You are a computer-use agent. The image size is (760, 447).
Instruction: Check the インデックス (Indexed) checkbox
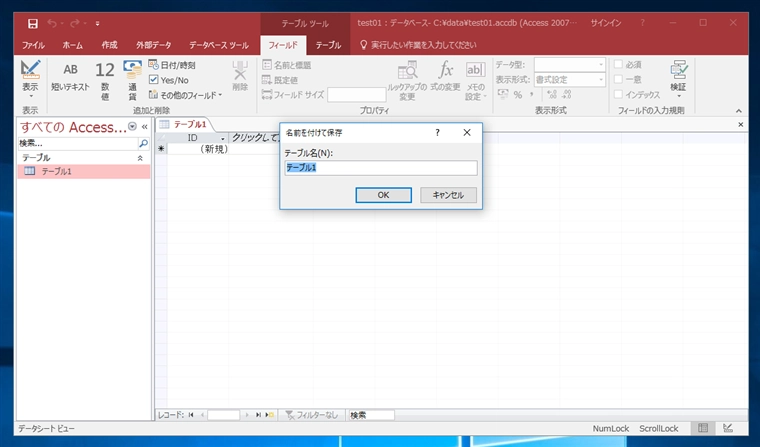[x=618, y=95]
